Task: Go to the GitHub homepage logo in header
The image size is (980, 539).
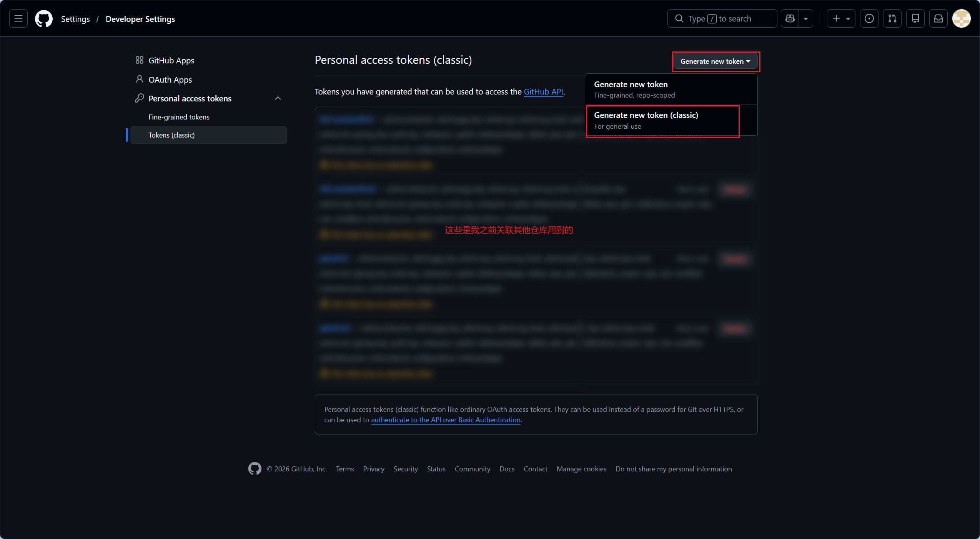Action: tap(44, 18)
